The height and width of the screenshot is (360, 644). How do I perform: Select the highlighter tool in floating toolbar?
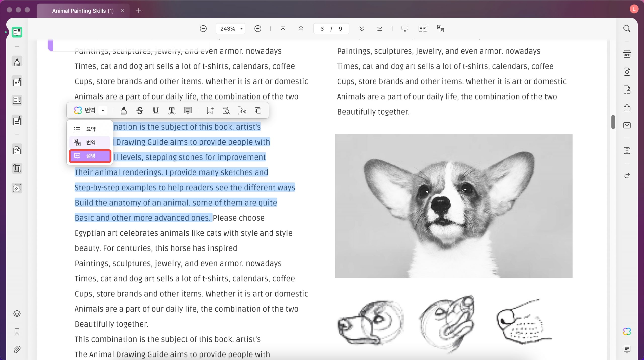pyautogui.click(x=124, y=111)
